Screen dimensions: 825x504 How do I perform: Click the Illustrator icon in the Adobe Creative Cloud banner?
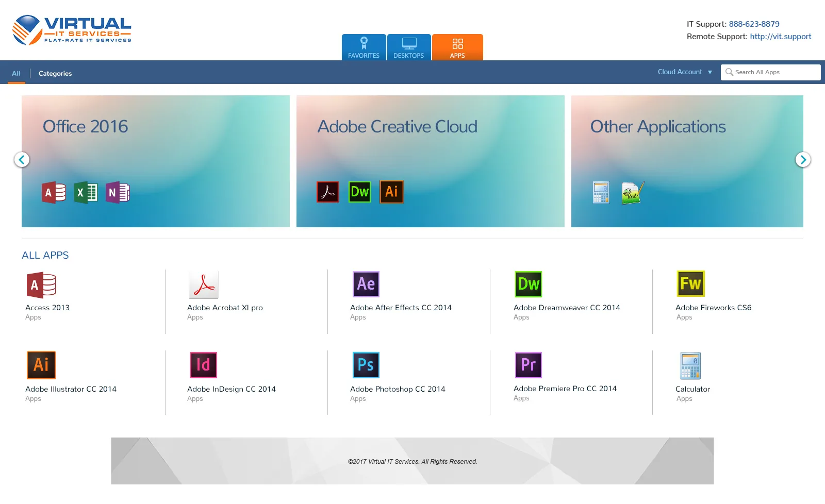tap(392, 192)
